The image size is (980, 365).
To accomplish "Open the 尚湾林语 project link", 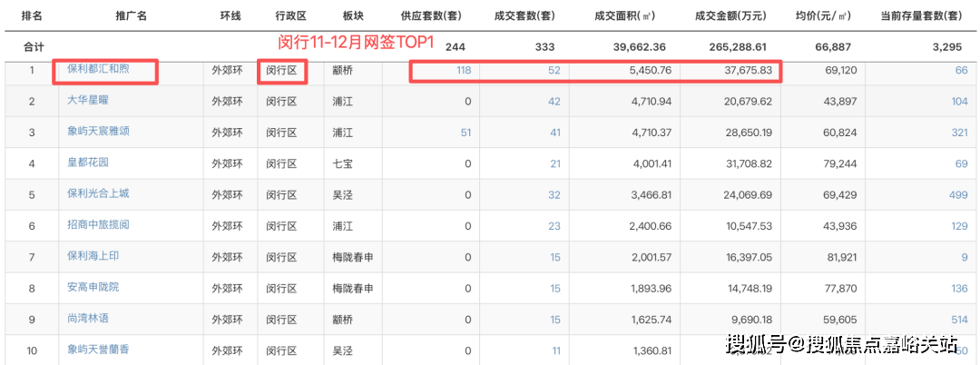I will [x=87, y=319].
